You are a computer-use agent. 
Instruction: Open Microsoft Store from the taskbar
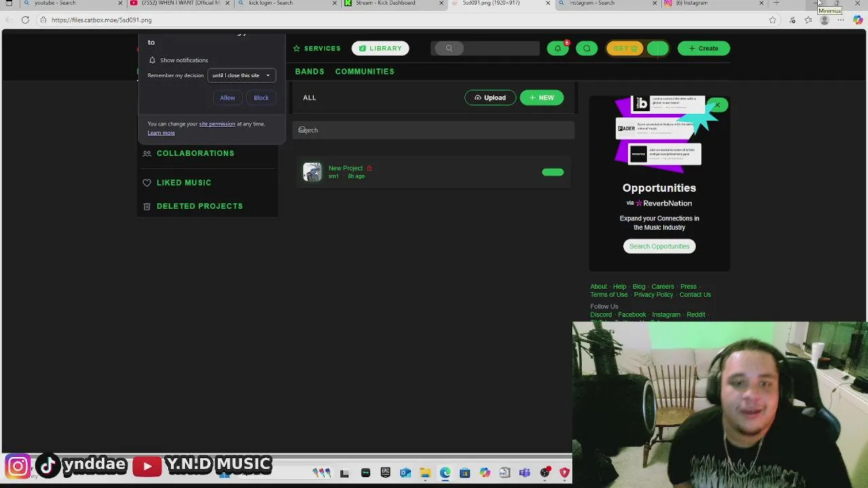pyautogui.click(x=465, y=472)
